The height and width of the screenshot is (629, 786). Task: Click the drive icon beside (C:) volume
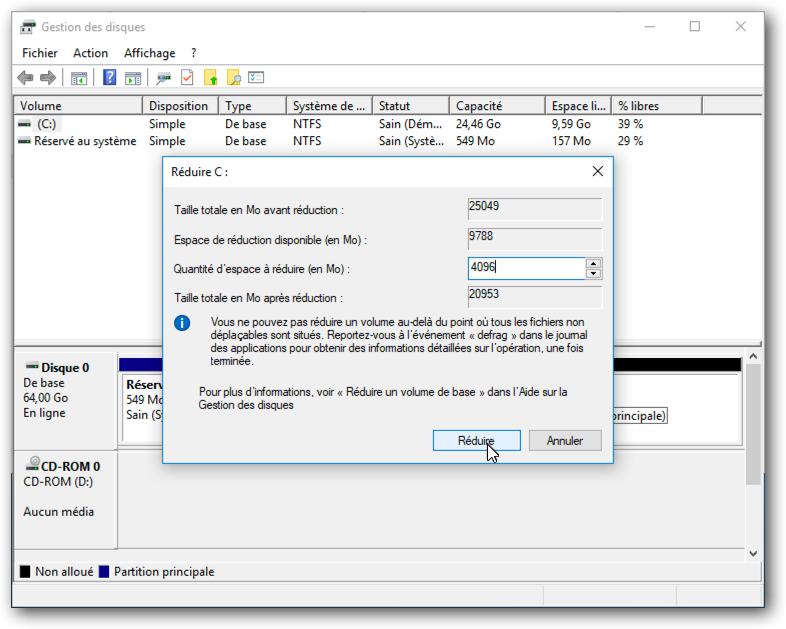point(24,123)
